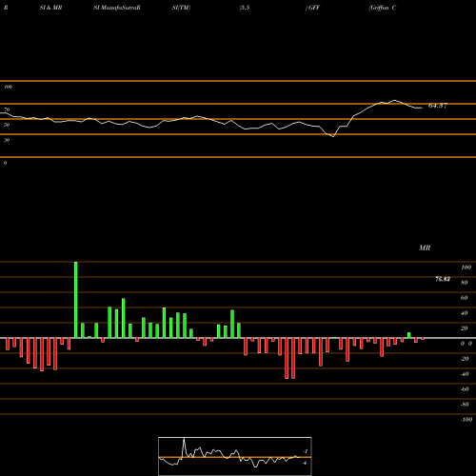Click the 70 label on RSI axis
476x476 pixels.
pos(7,109)
